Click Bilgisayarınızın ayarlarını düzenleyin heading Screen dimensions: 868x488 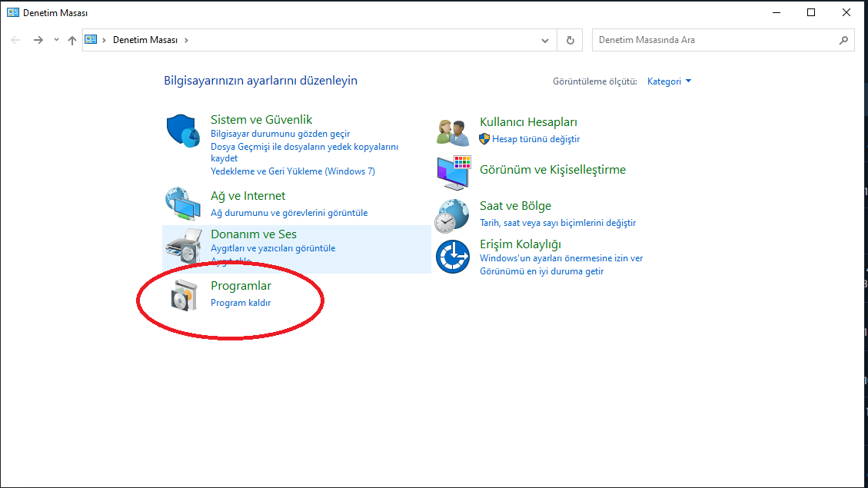click(x=261, y=81)
